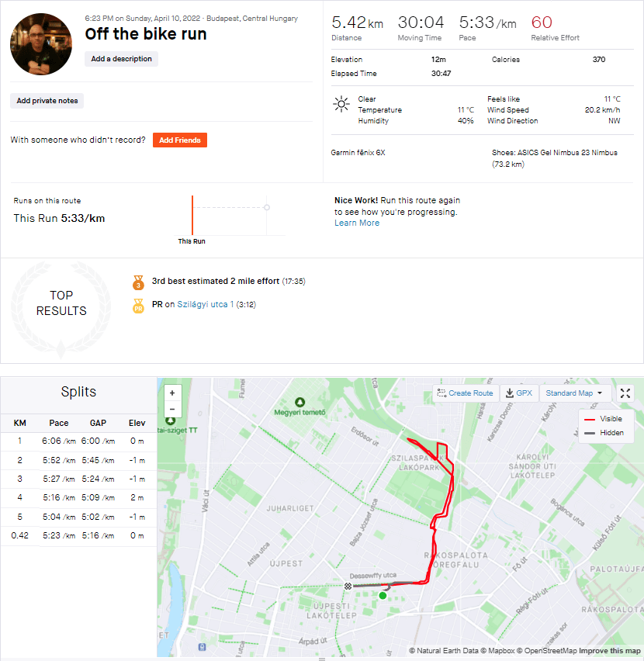Image resolution: width=644 pixels, height=661 pixels.
Task: Open the Standard Map style dropdown
Action: (x=574, y=393)
